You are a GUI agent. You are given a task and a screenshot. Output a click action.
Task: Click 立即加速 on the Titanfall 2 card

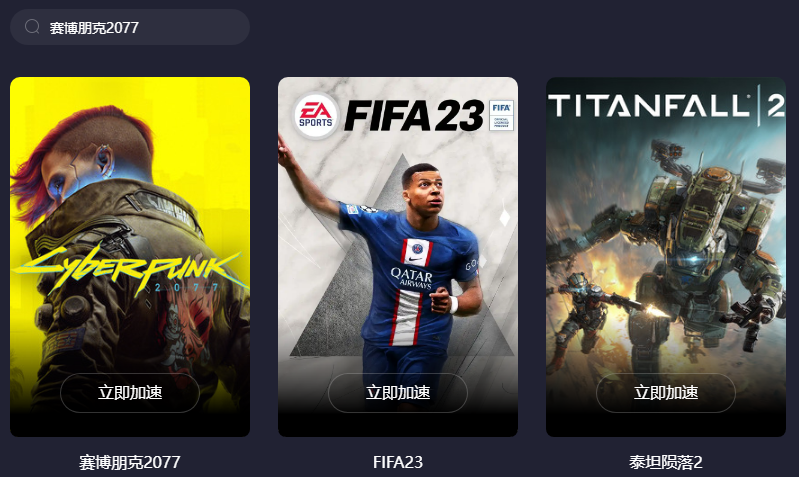[x=666, y=392]
